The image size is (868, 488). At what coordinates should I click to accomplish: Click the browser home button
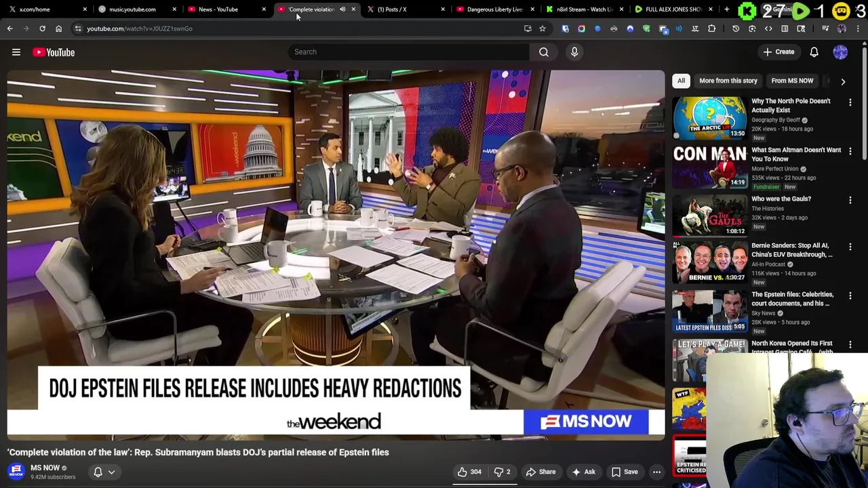58,28
